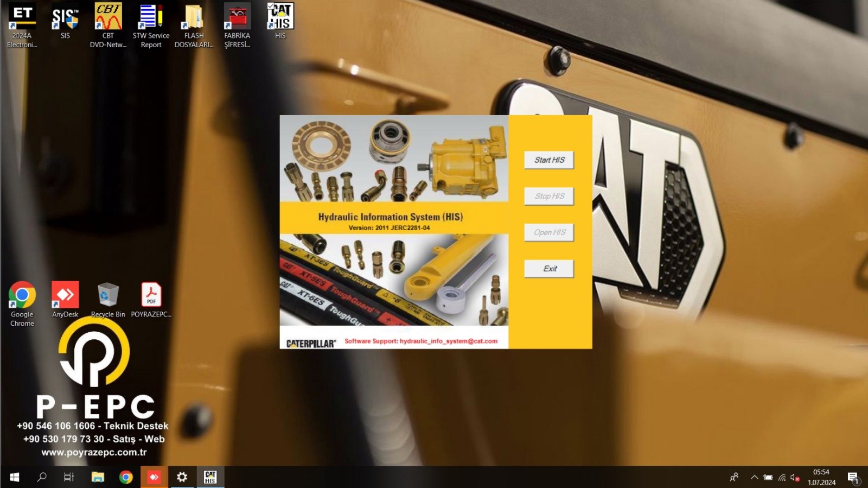This screenshot has width=868, height=488.
Task: Open Task View on the taskbar
Action: pos(69,477)
